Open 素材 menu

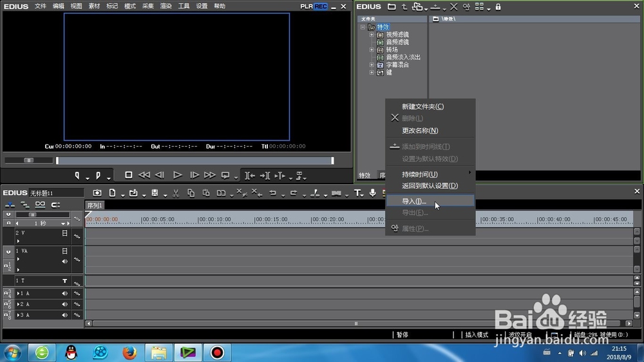pyautogui.click(x=94, y=6)
